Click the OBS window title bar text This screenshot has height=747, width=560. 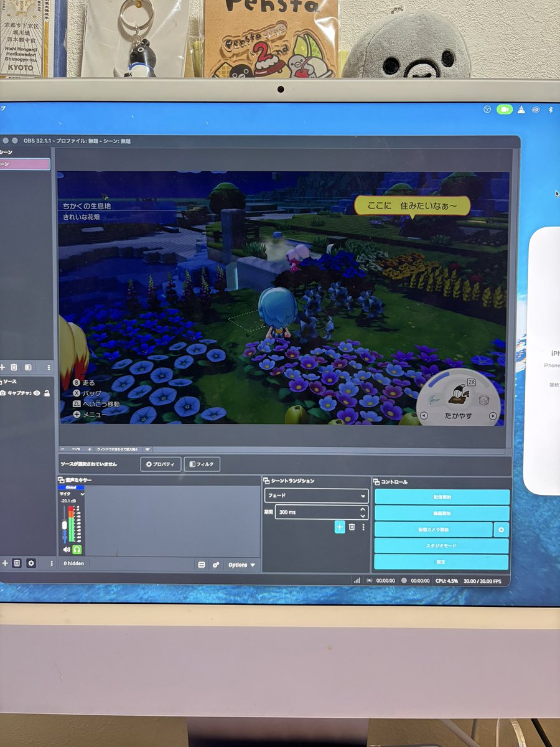(x=77, y=141)
